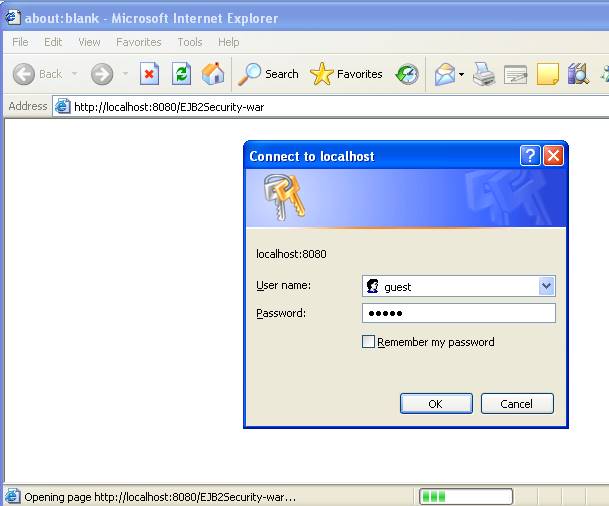
Task: Enable Remember my password checkbox
Action: click(x=368, y=342)
